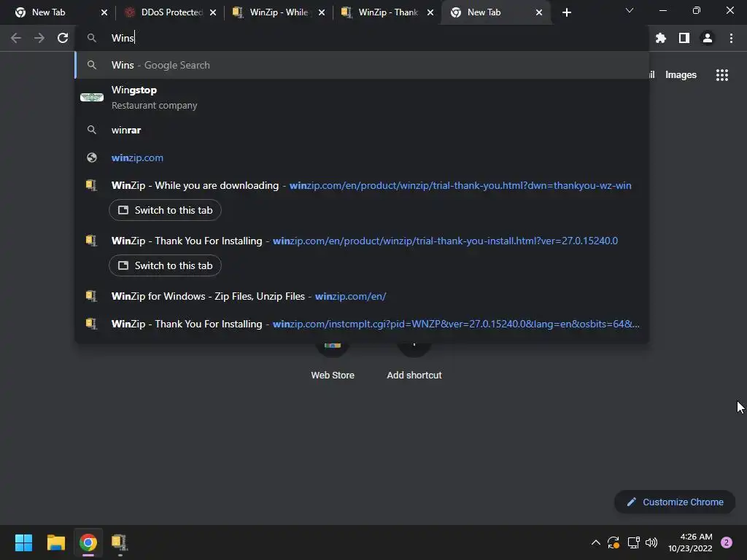Close the active New Tab tab
This screenshot has height=560, width=747.
coord(539,13)
